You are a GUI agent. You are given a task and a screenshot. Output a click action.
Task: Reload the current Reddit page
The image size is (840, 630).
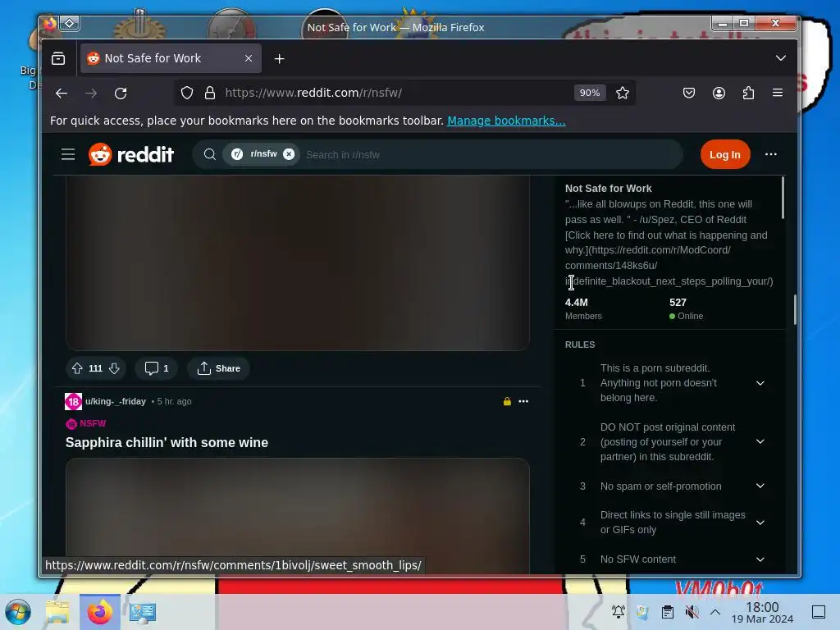click(x=121, y=94)
